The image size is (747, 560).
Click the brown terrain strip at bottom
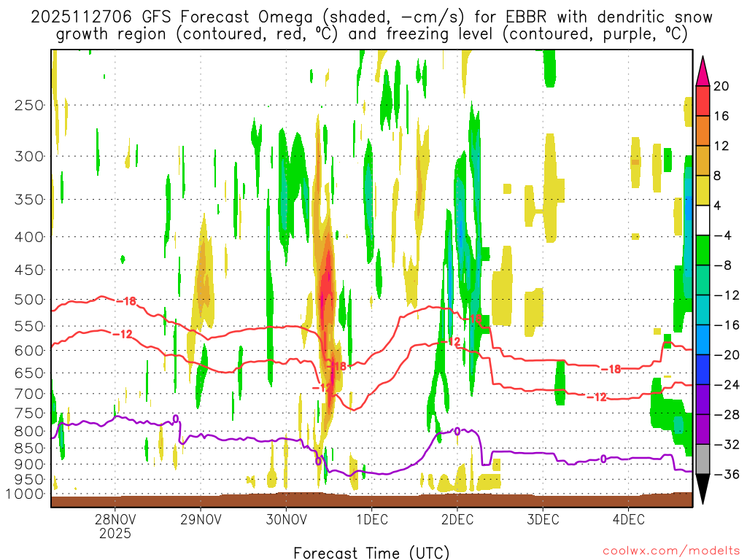[372, 500]
